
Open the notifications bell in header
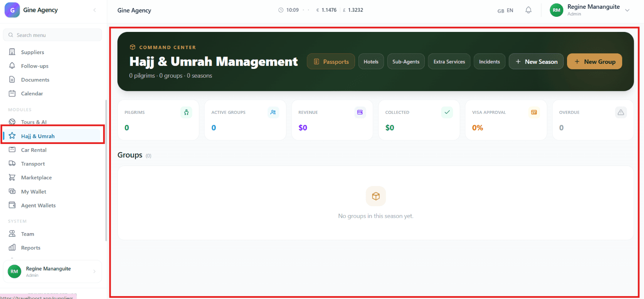pos(529,10)
